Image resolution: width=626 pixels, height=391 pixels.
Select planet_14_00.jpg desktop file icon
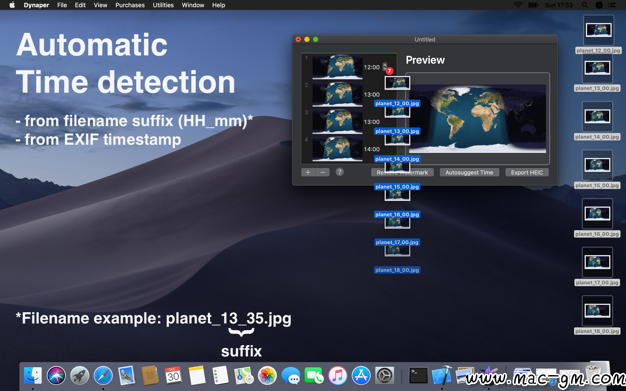point(598,116)
